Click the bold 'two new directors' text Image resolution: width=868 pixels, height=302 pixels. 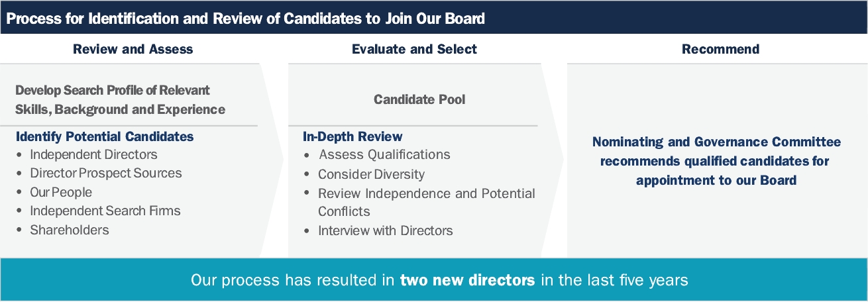coord(467,279)
